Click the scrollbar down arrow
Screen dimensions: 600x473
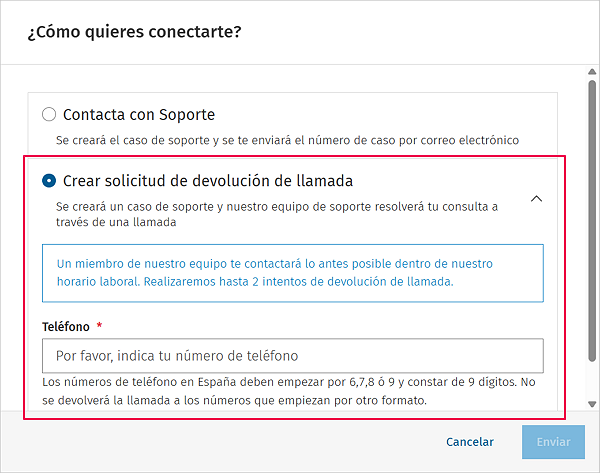point(592,404)
